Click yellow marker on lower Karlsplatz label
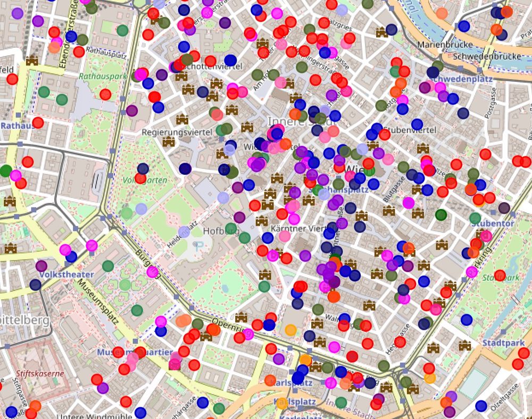The image size is (532, 419). point(281,404)
